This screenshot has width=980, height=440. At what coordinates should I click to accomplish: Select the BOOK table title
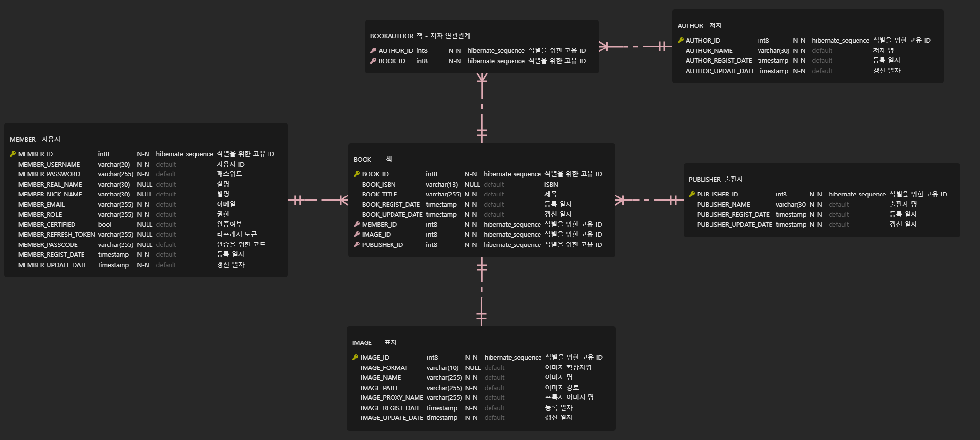(363, 159)
